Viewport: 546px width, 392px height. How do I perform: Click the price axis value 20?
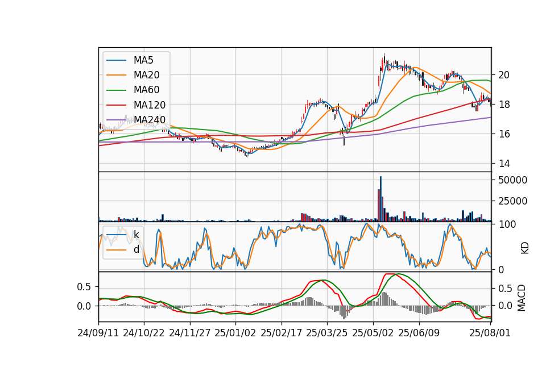(x=504, y=75)
